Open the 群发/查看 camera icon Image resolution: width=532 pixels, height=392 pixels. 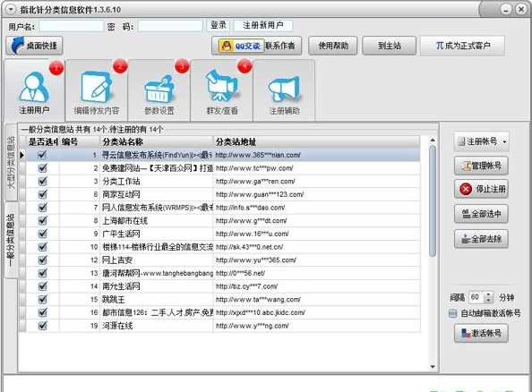click(221, 85)
